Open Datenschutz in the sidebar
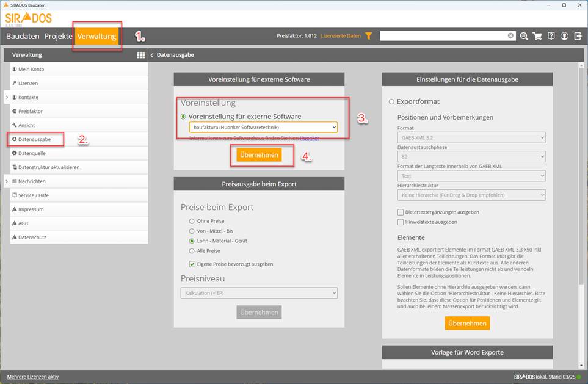Screen dimensions: 588x384 [x=79, y=237]
